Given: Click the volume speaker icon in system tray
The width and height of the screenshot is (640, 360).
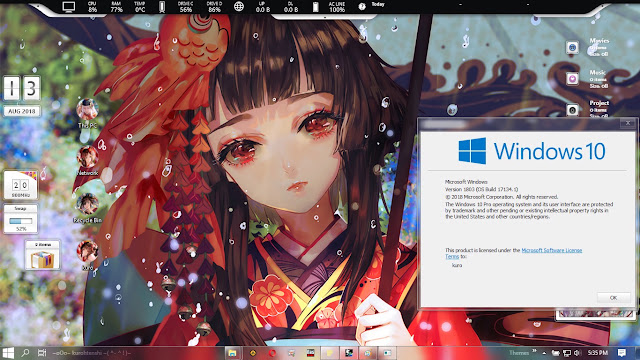Looking at the screenshot, I should click(x=577, y=353).
